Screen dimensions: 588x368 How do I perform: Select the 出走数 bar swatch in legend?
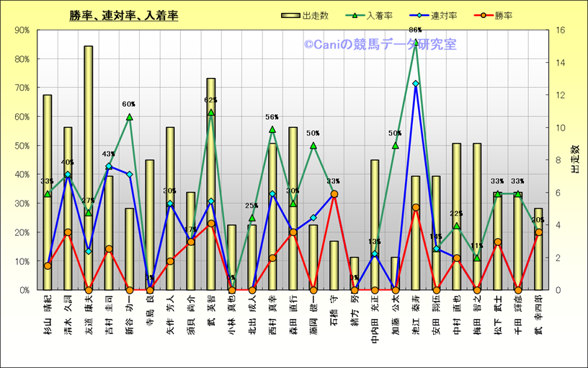point(291,15)
